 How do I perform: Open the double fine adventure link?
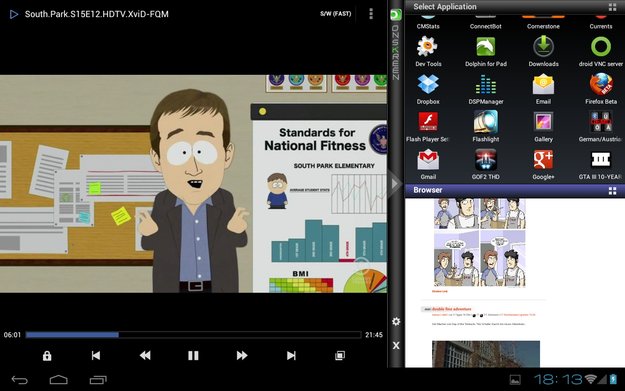[452, 309]
